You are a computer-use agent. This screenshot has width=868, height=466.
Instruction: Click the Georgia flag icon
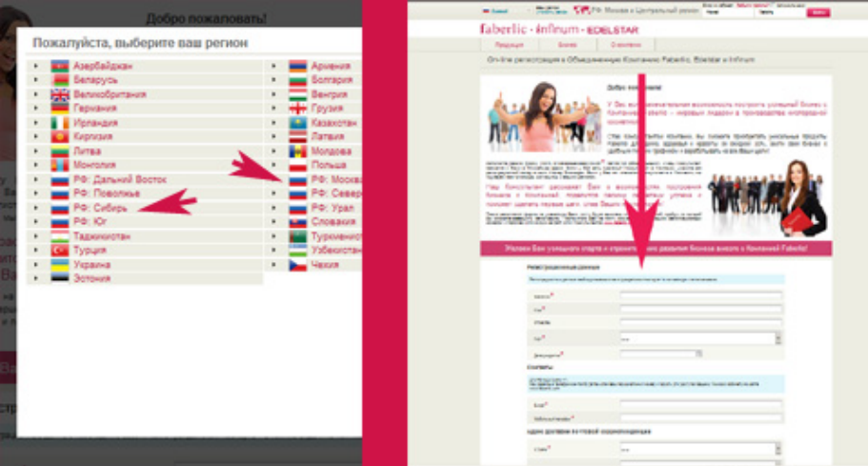(x=297, y=109)
